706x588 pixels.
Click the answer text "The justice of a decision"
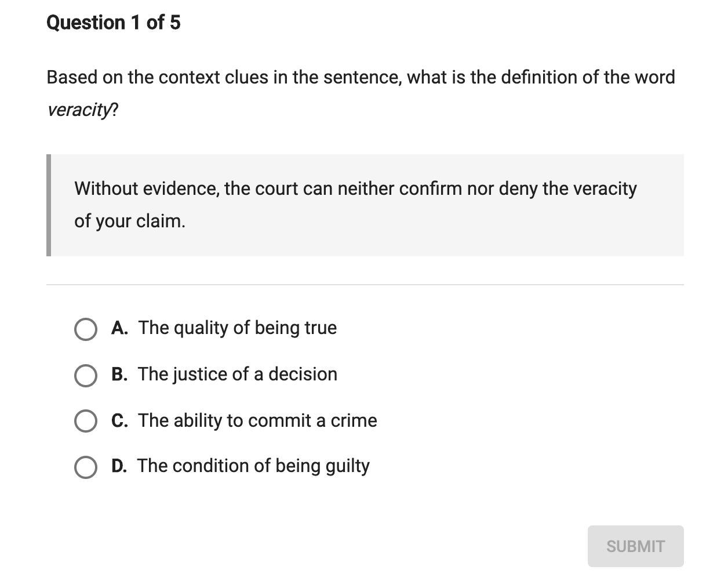coord(237,374)
